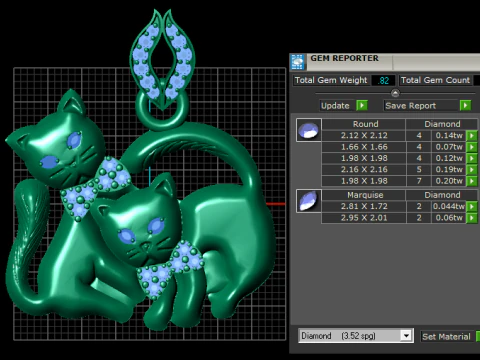Click the 0.19tw weight cell
The height and width of the screenshot is (360, 480).
[x=449, y=170]
